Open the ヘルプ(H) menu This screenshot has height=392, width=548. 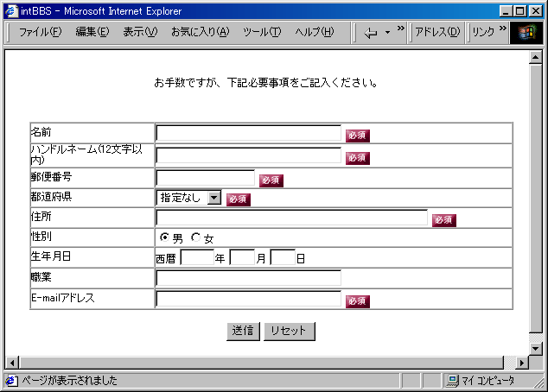[314, 32]
